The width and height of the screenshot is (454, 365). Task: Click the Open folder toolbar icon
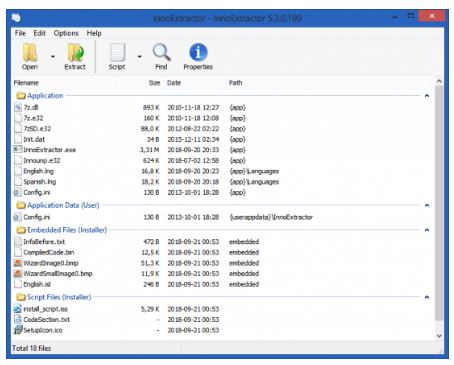click(30, 53)
